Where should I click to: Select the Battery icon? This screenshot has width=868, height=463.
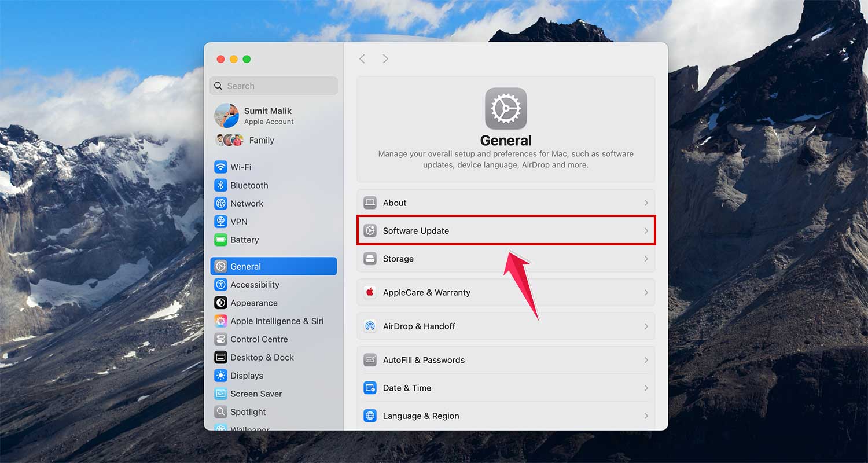tap(221, 240)
